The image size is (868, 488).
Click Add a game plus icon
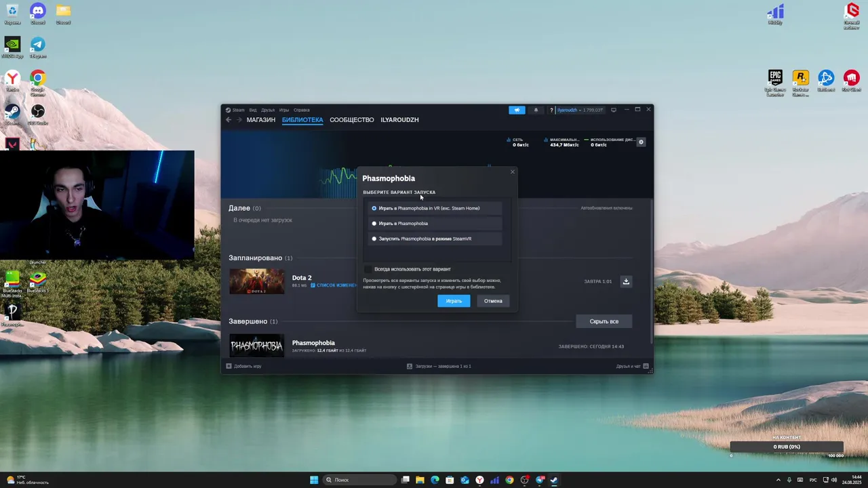click(x=229, y=366)
